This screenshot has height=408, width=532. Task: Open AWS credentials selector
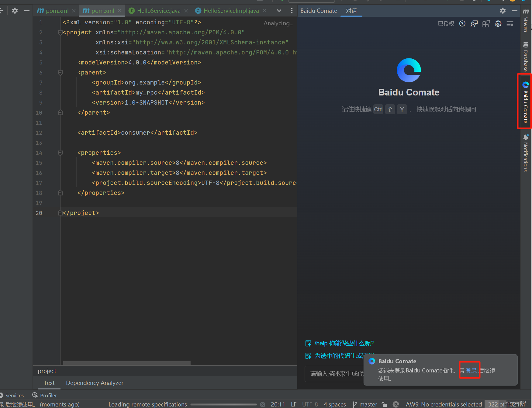[444, 404]
